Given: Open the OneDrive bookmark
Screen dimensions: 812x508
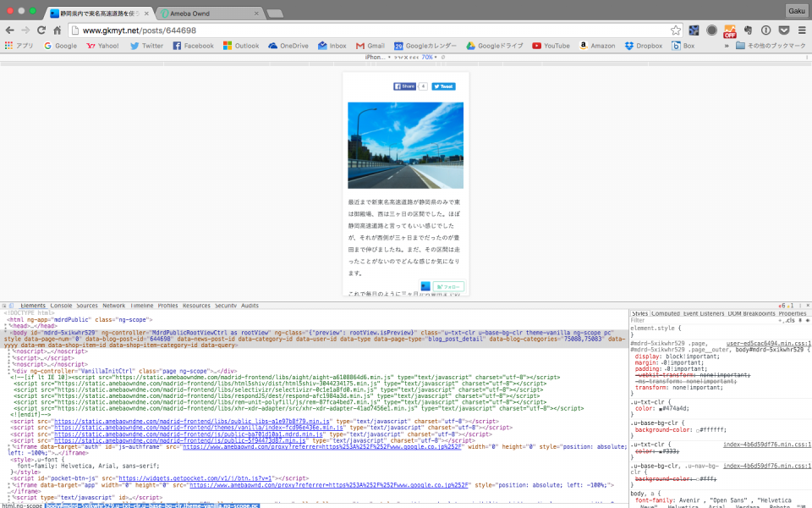Looking at the screenshot, I should [x=288, y=46].
